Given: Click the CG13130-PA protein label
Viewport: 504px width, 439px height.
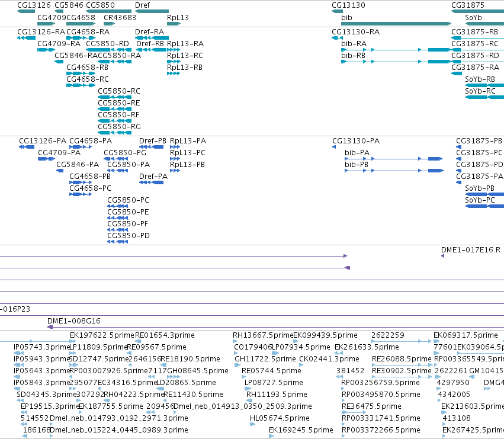Looking at the screenshot, I should (x=356, y=141).
